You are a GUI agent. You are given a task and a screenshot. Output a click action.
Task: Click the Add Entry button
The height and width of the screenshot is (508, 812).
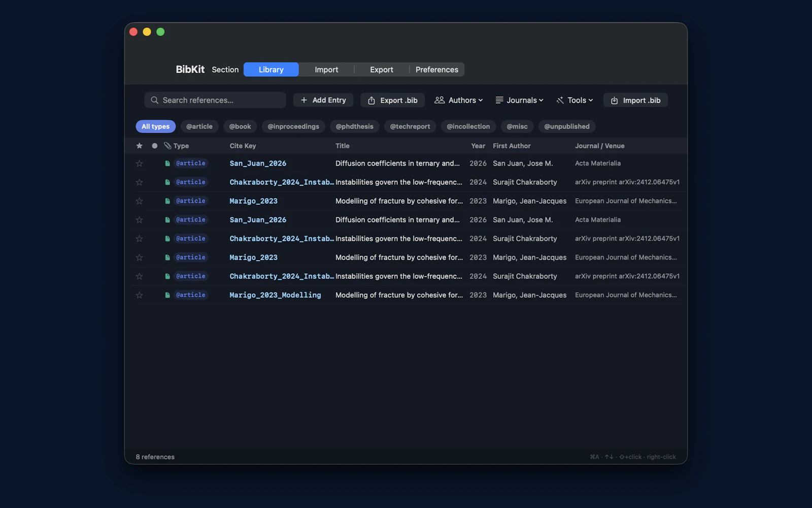(x=323, y=100)
